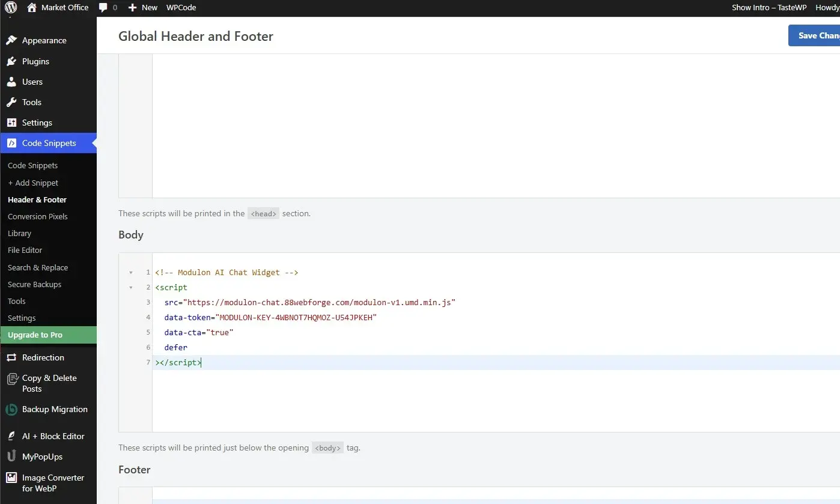This screenshot has height=504, width=840.
Task: Select Header & Footer submenu
Action: pos(37,199)
